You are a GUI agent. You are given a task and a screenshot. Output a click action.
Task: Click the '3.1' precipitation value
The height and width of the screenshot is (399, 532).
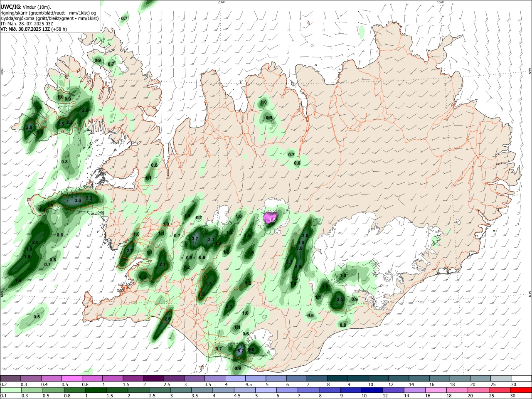211,239
